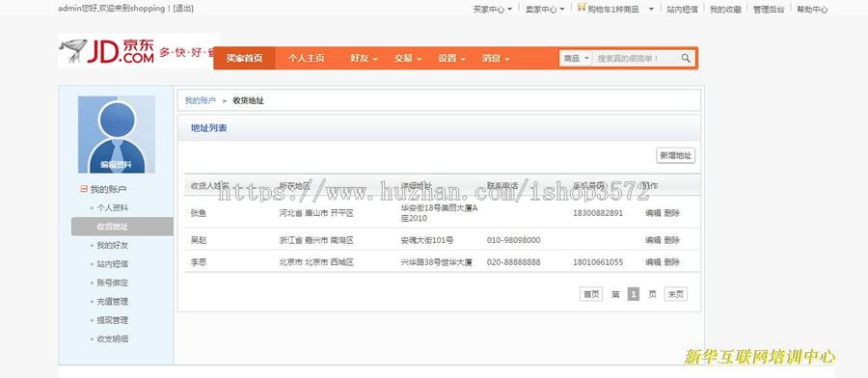Click the 新增地址 button
Viewport: 868px width, 378px height.
[x=675, y=155]
